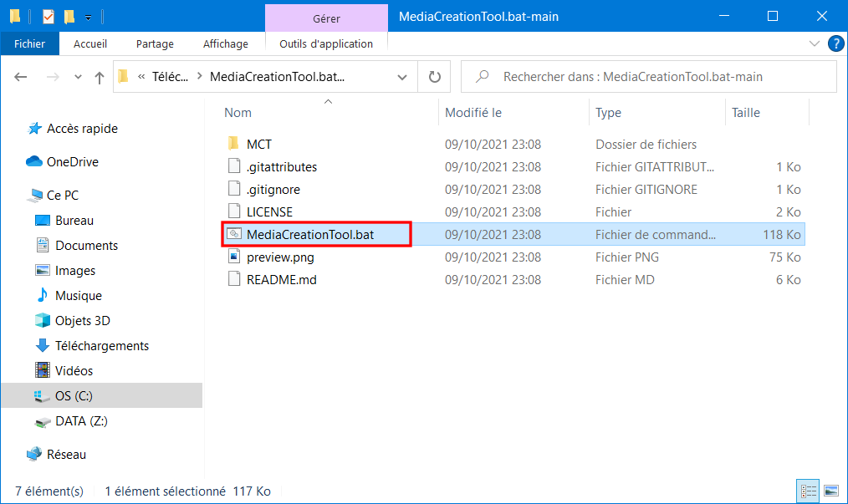The width and height of the screenshot is (848, 504).
Task: Select the .gitattributes file icon
Action: click(234, 166)
